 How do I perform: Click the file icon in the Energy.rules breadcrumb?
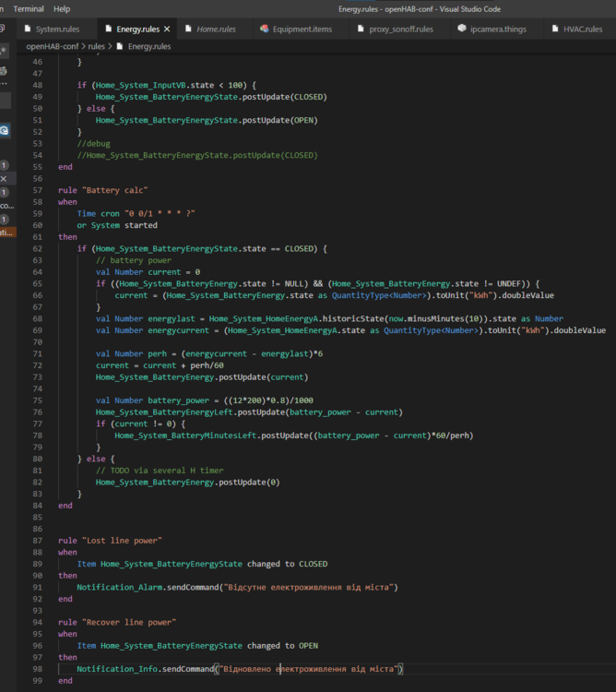click(120, 45)
